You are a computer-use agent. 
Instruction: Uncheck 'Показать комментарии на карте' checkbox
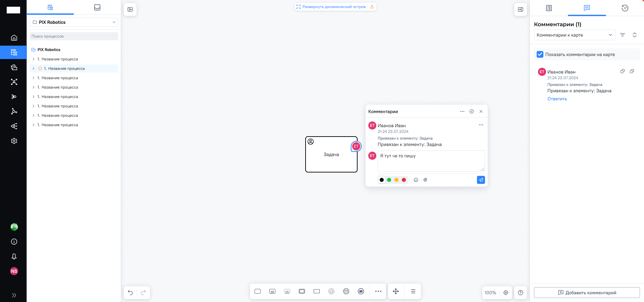540,54
